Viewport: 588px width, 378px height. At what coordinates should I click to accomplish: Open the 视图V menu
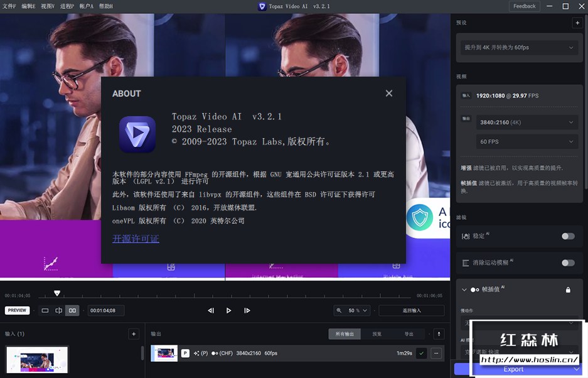[x=48, y=6]
